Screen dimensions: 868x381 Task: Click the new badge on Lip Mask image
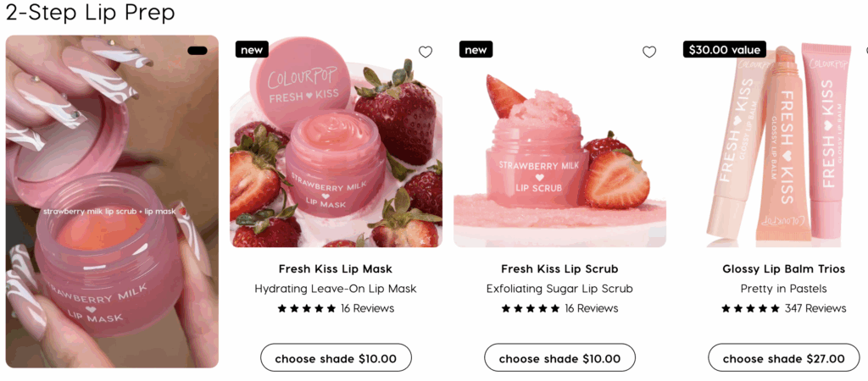252,50
